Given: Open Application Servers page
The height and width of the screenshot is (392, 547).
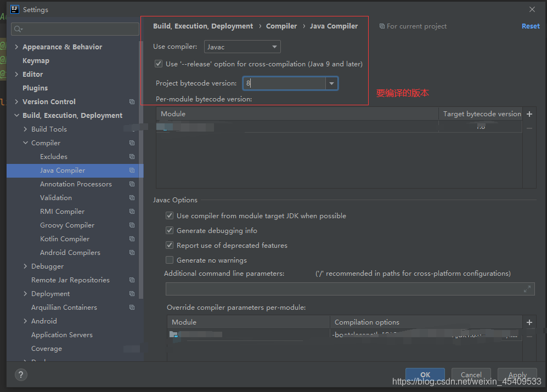Looking at the screenshot, I should click(62, 335).
